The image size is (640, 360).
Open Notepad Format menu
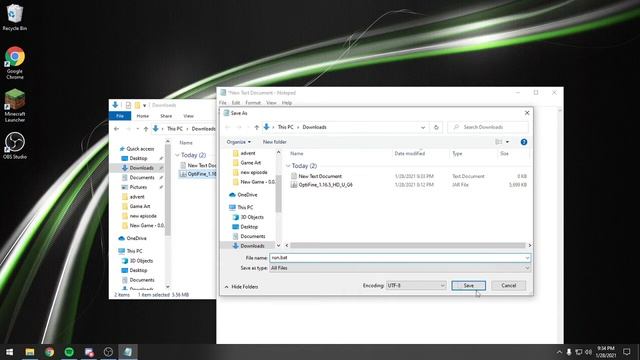coord(253,103)
